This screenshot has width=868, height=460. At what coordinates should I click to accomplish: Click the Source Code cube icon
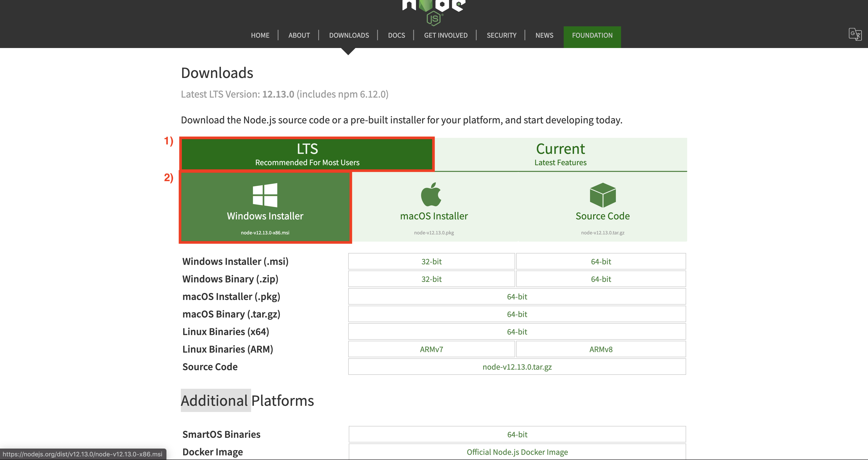(x=602, y=195)
